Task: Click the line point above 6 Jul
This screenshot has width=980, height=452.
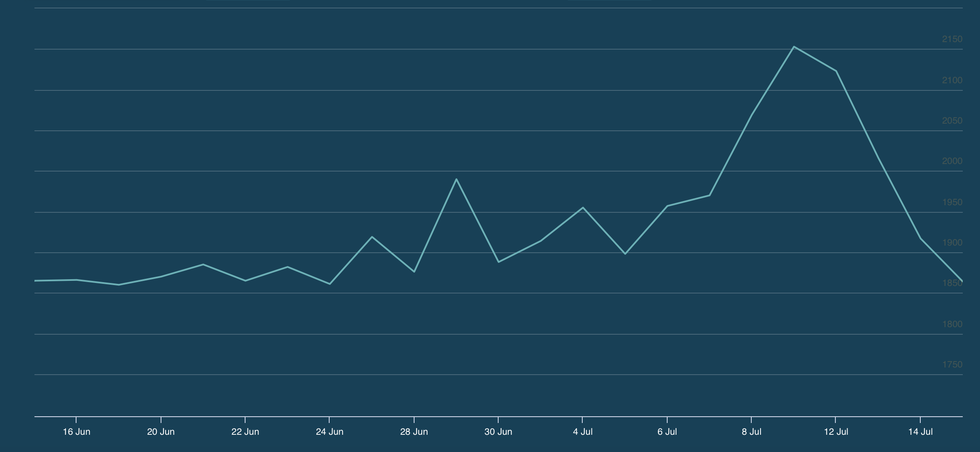Action: point(667,206)
